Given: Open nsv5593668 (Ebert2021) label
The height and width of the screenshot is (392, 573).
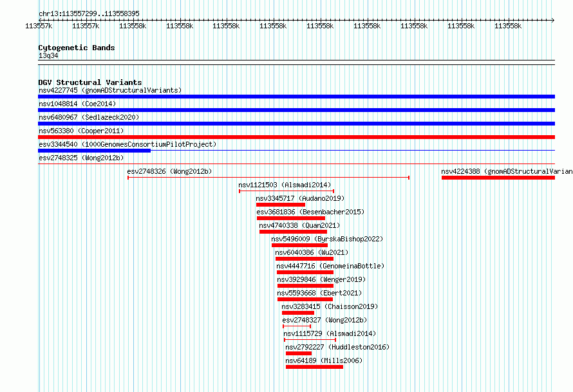Looking at the screenshot, I should tap(319, 293).
